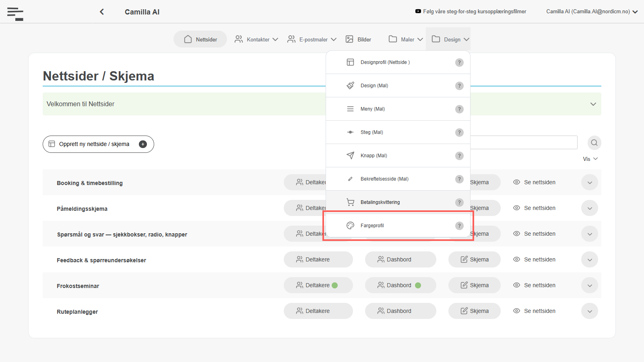Click the layout icon beside Designprofil

click(x=351, y=62)
